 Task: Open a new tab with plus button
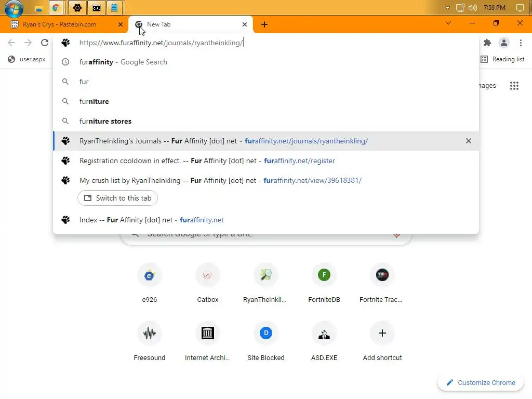(x=264, y=24)
